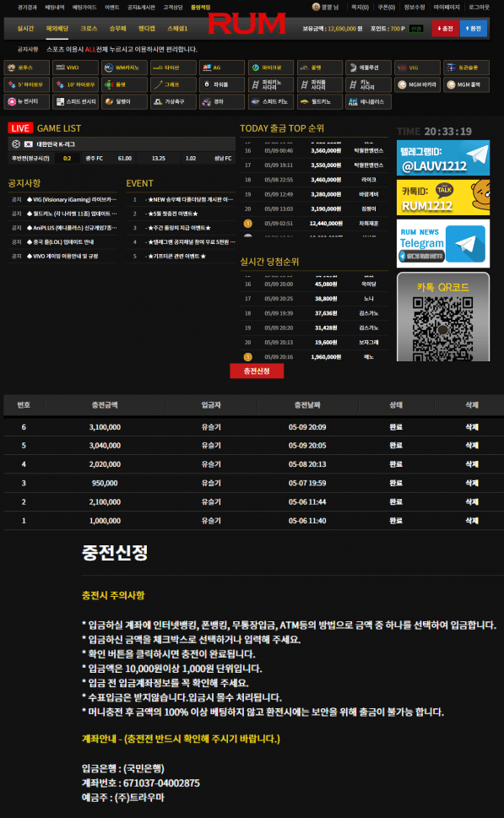This screenshot has height=818, width=504.
Task: Open the 파워볼 game button
Action: coord(222,84)
